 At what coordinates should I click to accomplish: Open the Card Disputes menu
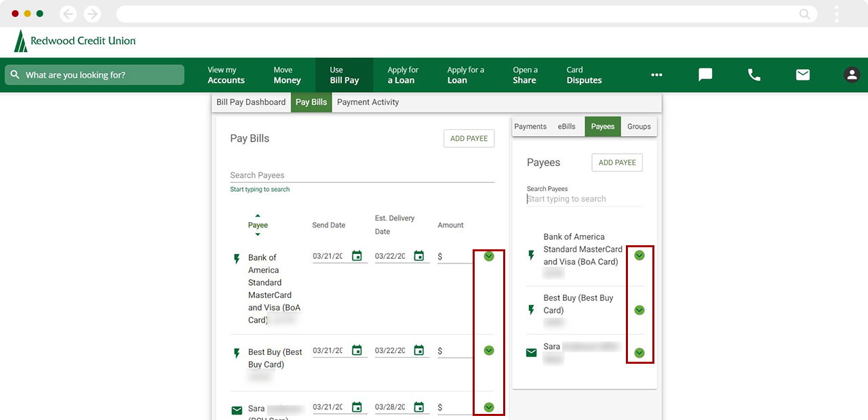pyautogui.click(x=584, y=75)
